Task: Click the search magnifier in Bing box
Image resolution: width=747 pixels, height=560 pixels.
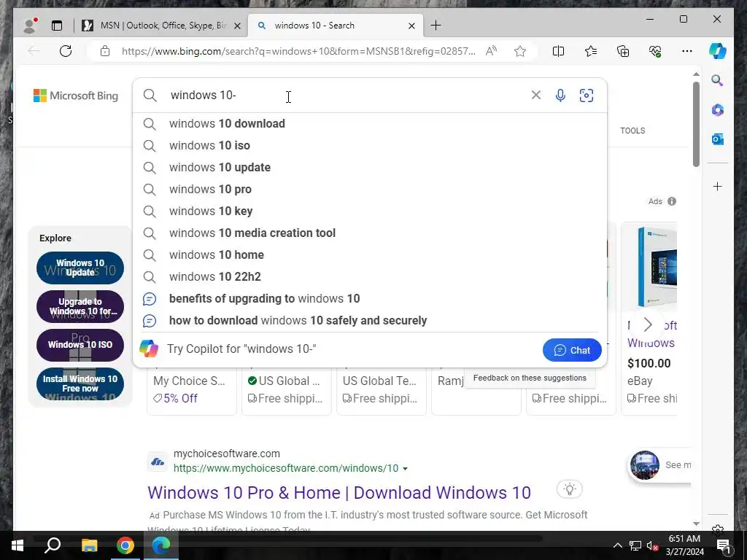Action: coord(150,96)
